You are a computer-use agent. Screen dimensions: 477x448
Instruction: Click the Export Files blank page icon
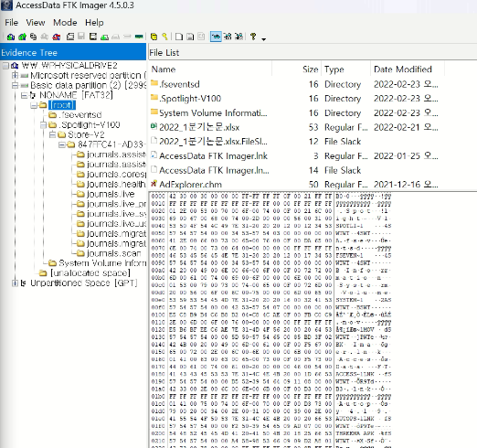pos(179,37)
